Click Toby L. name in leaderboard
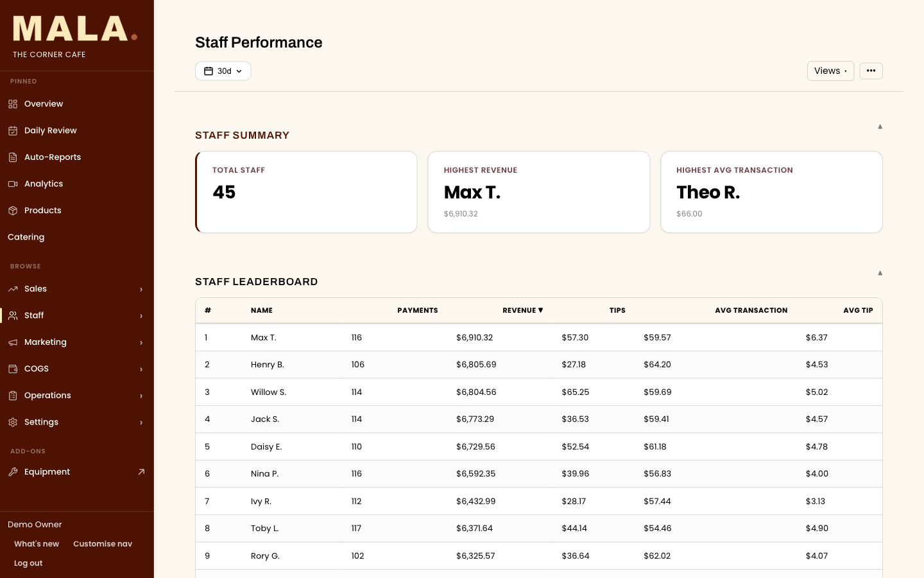The width and height of the screenshot is (924, 578). point(265,529)
